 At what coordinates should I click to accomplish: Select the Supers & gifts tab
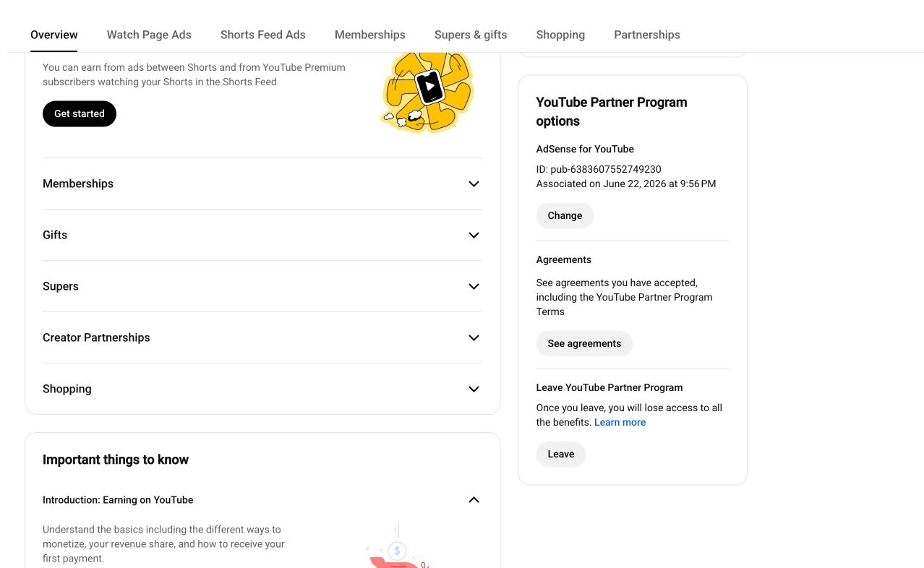(x=471, y=35)
